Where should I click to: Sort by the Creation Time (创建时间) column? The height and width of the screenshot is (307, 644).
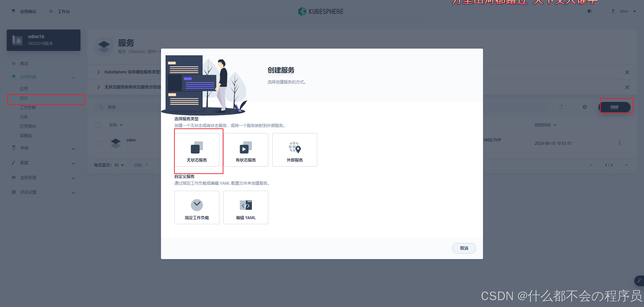pyautogui.click(x=545, y=125)
